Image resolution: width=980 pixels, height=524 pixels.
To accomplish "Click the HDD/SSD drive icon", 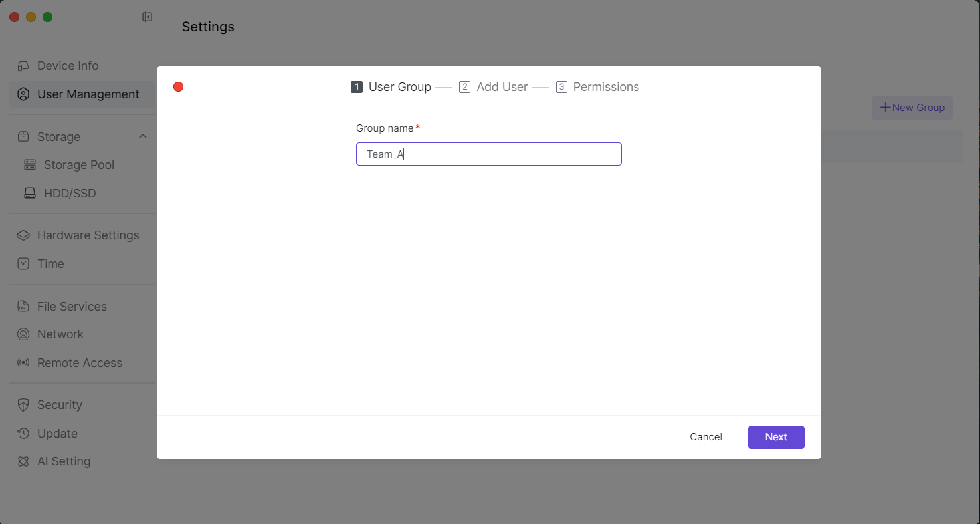I will point(30,194).
